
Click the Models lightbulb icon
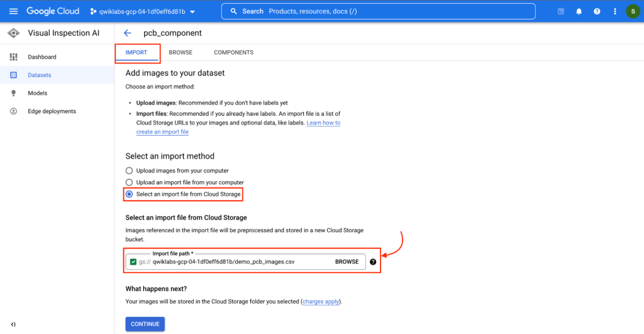click(14, 93)
